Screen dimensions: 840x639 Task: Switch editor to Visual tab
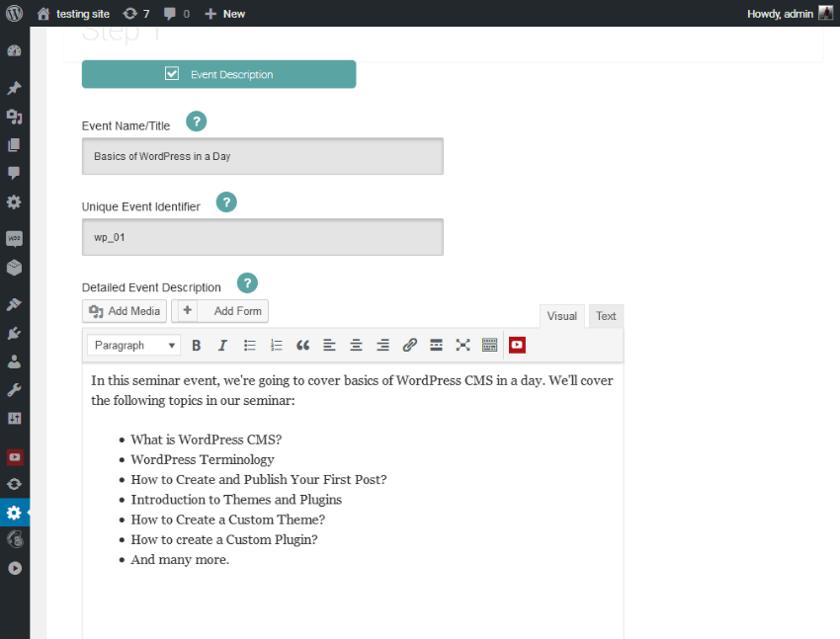pyautogui.click(x=561, y=316)
